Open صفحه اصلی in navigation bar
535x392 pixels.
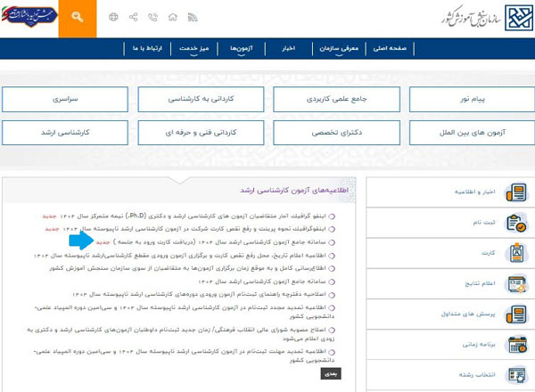(390, 48)
